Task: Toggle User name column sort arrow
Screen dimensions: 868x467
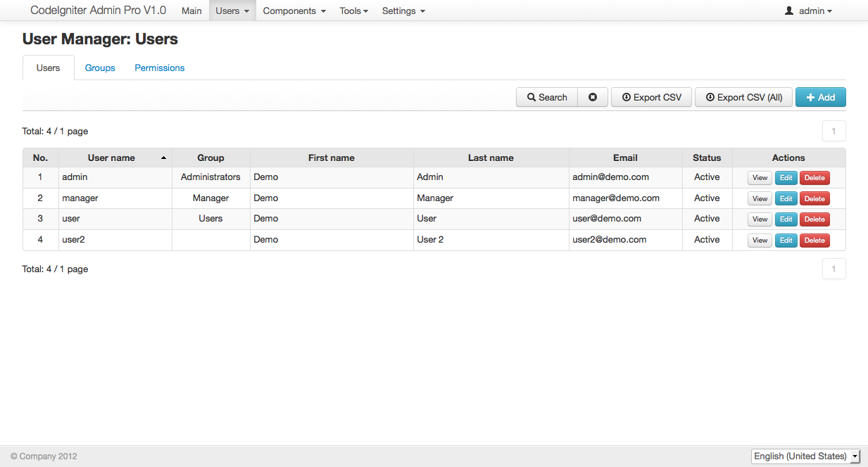Action: click(164, 158)
